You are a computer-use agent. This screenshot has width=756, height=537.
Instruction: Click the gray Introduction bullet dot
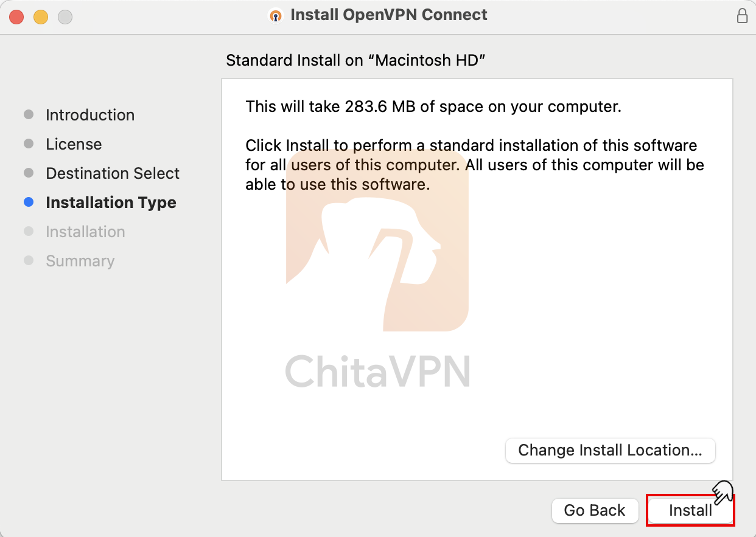pyautogui.click(x=29, y=115)
